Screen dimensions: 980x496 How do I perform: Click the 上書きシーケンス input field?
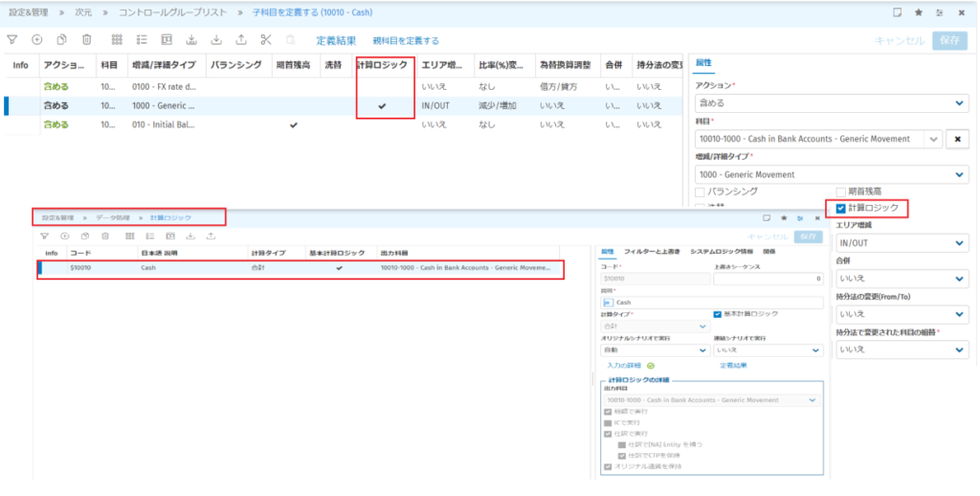[x=768, y=279]
